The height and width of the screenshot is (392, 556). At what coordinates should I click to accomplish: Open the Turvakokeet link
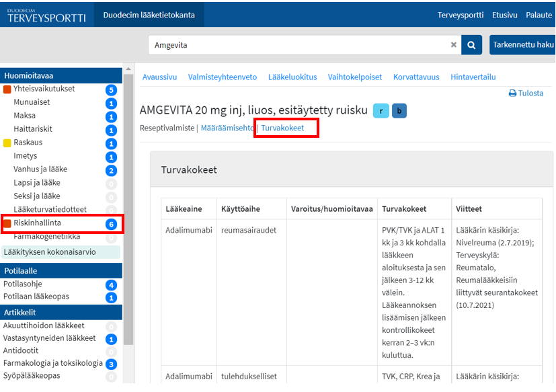282,128
